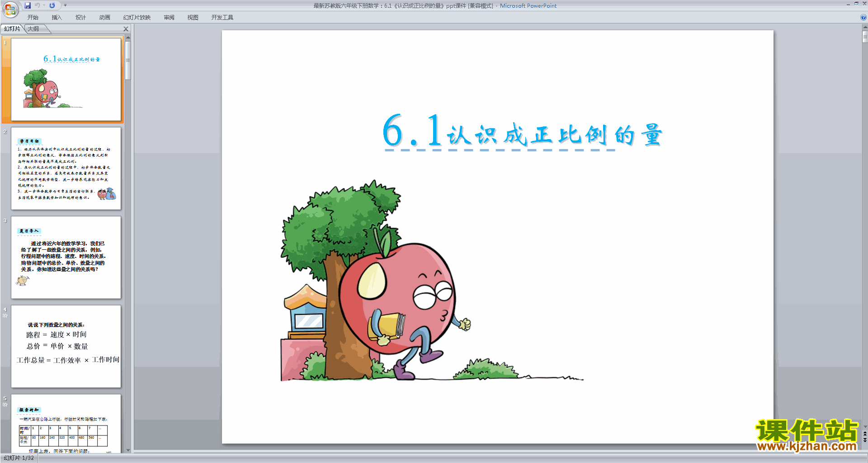
Task: Click the Save icon in quick access toolbar
Action: tap(28, 5)
